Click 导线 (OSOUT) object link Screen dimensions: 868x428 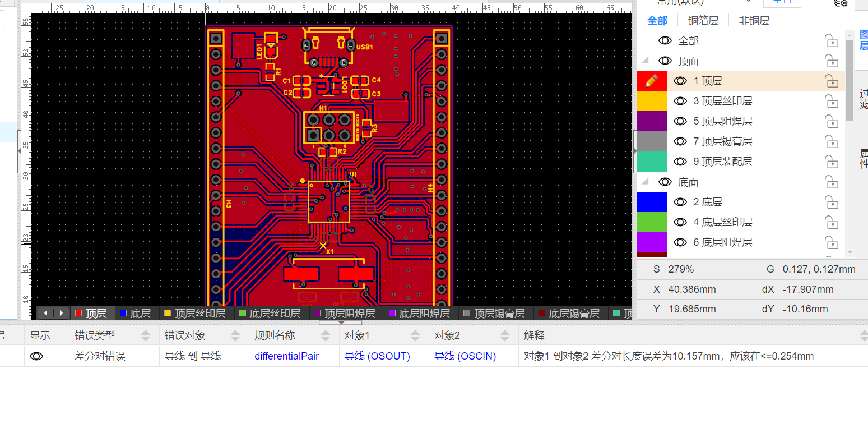377,356
